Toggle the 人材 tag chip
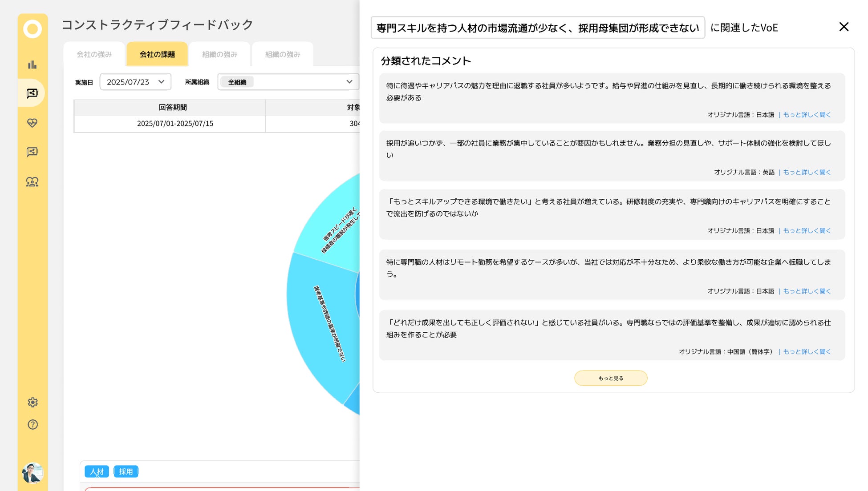868x491 pixels. click(x=97, y=471)
